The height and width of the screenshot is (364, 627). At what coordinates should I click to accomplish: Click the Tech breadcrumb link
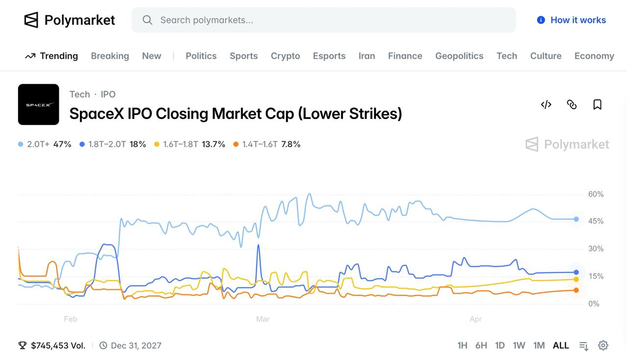click(79, 94)
